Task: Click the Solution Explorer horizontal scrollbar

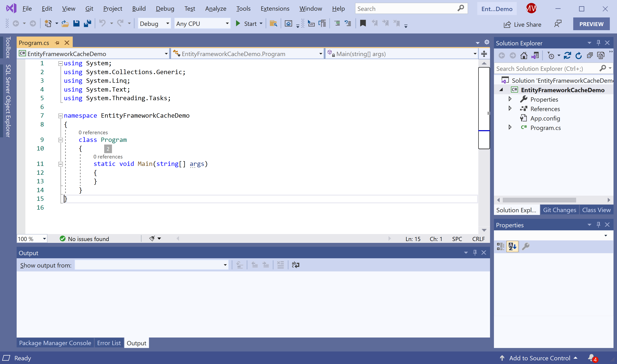Action: (x=539, y=200)
